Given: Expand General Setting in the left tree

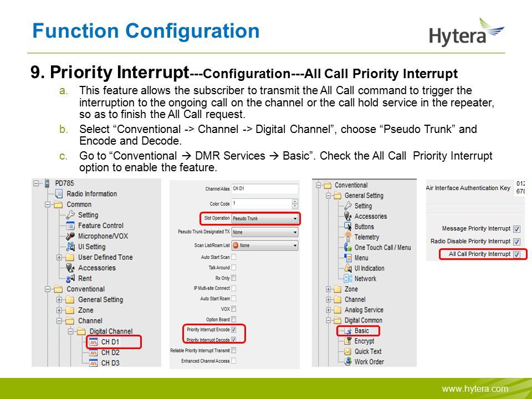Looking at the screenshot, I should [59, 300].
